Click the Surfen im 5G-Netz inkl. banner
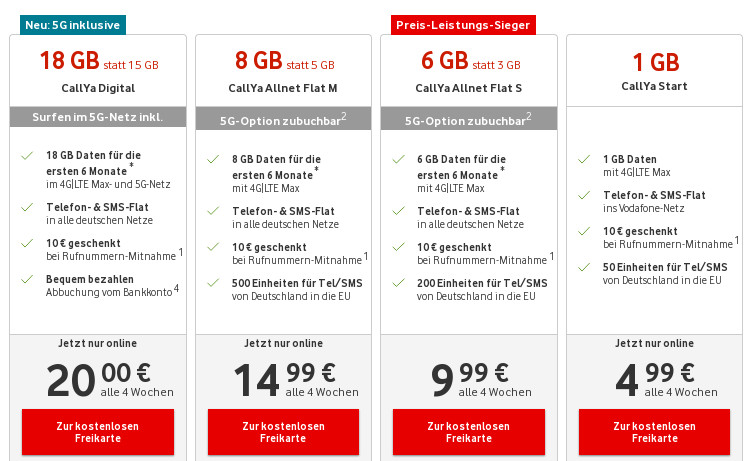The width and height of the screenshot is (754, 461). tap(98, 117)
